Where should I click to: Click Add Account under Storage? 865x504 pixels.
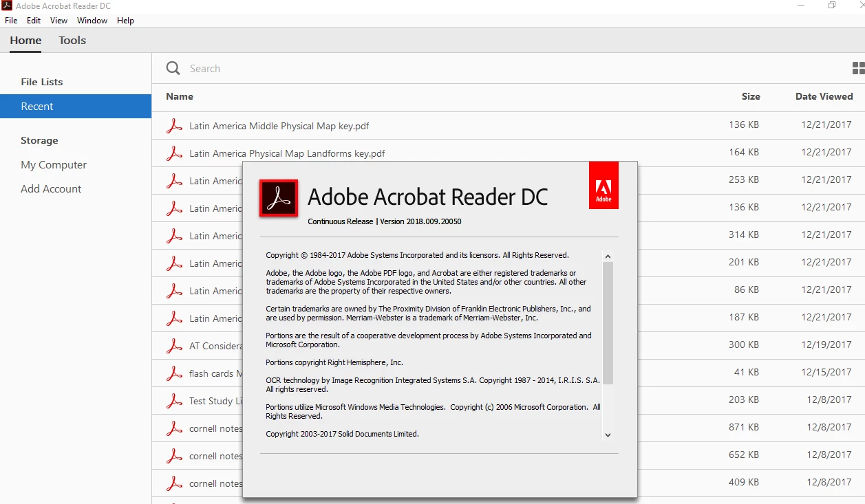51,188
